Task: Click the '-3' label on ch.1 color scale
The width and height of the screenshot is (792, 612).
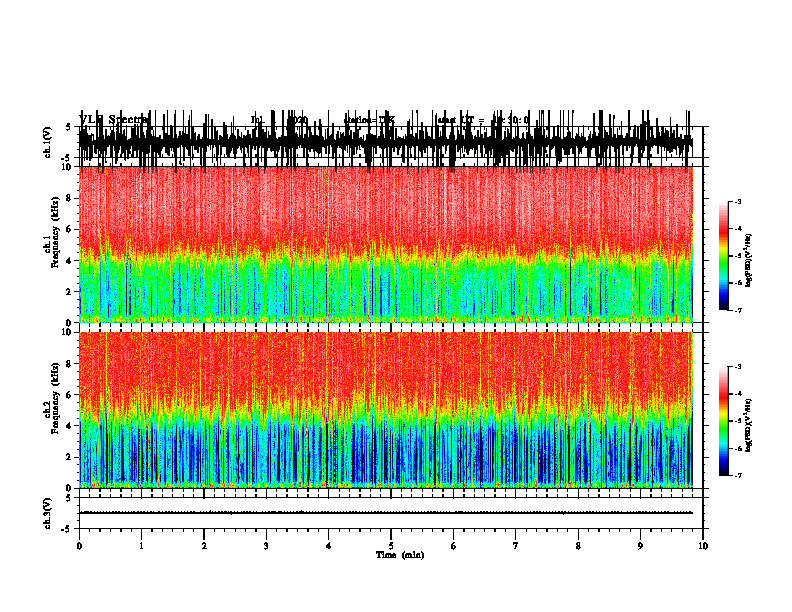Action: coord(737,201)
